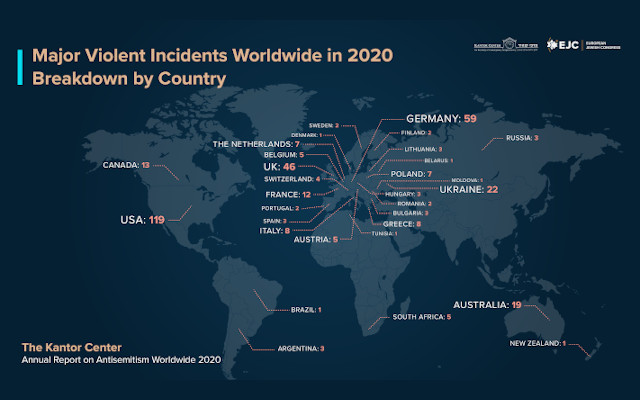Click 'The Kantor Center' footer heading

click(72, 347)
